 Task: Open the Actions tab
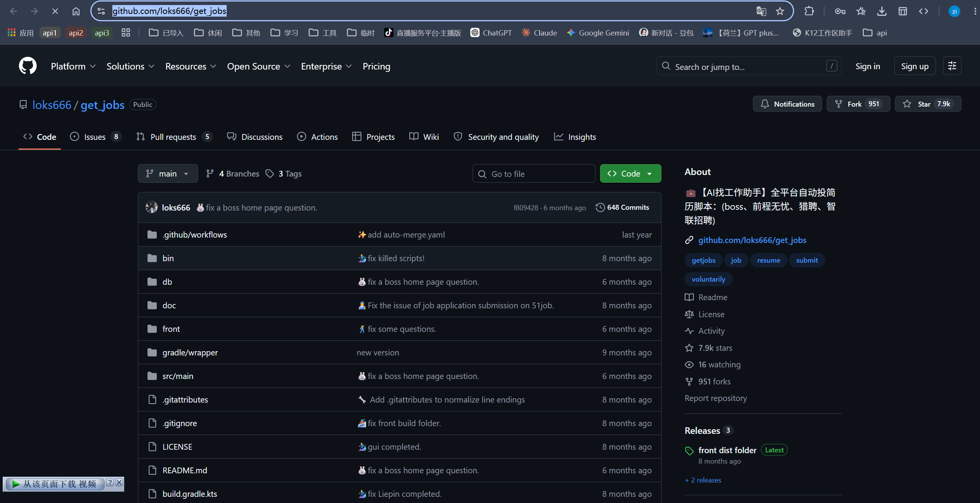pyautogui.click(x=317, y=137)
